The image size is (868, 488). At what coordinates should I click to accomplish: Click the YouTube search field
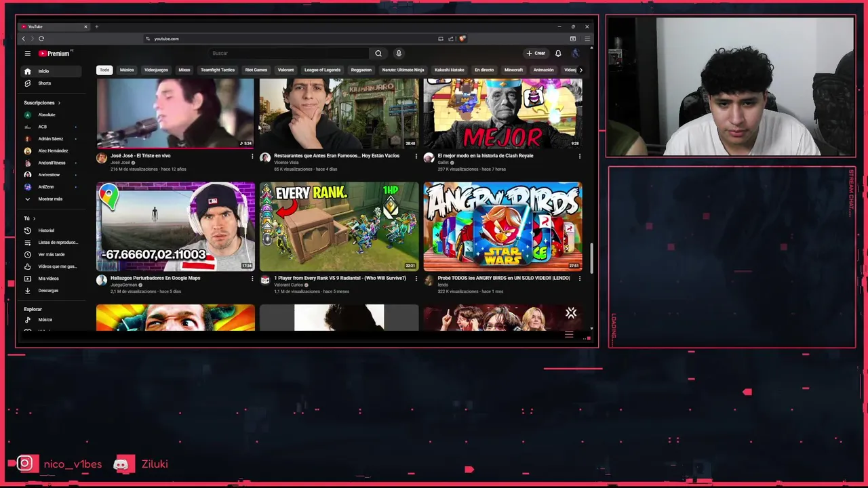288,53
